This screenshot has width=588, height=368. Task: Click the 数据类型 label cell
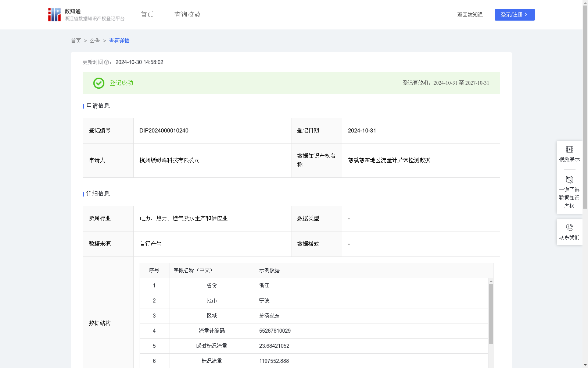(316, 219)
